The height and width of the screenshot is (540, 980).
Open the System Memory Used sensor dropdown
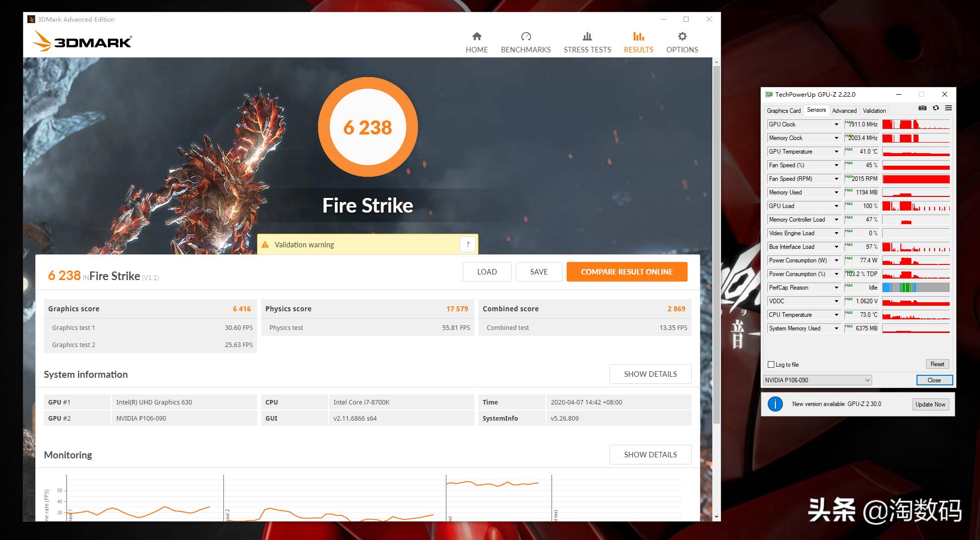[x=836, y=328]
